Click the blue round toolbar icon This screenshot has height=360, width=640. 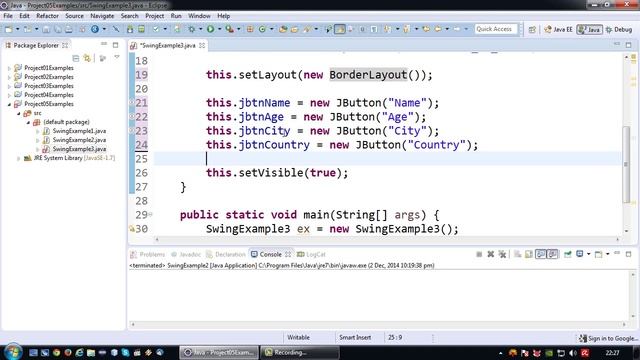click(x=95, y=29)
